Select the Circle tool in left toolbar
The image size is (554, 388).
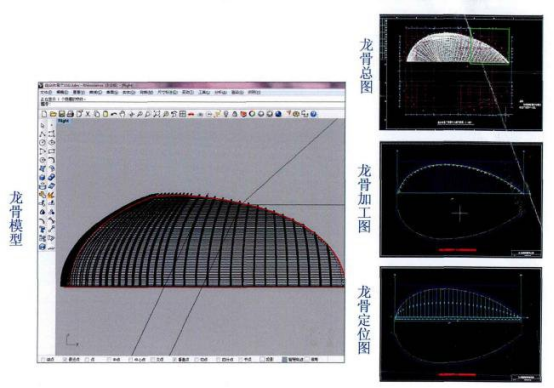click(x=42, y=143)
